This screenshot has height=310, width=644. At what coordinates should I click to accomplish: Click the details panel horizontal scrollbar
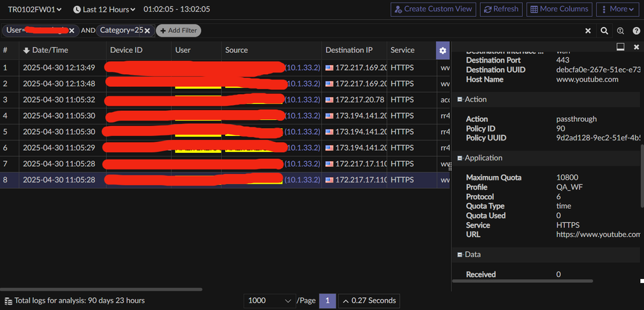(522, 281)
